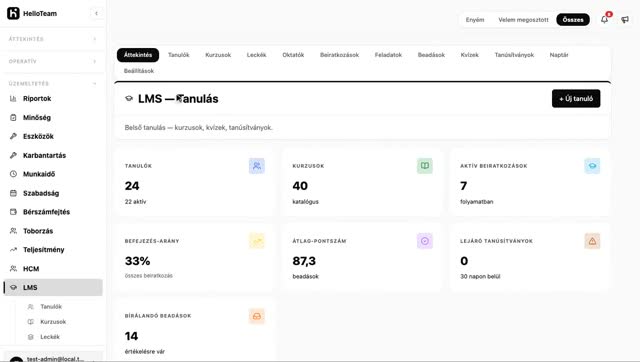The height and width of the screenshot is (362, 640).
Task: Switch to the Naptár tab
Action: point(559,55)
